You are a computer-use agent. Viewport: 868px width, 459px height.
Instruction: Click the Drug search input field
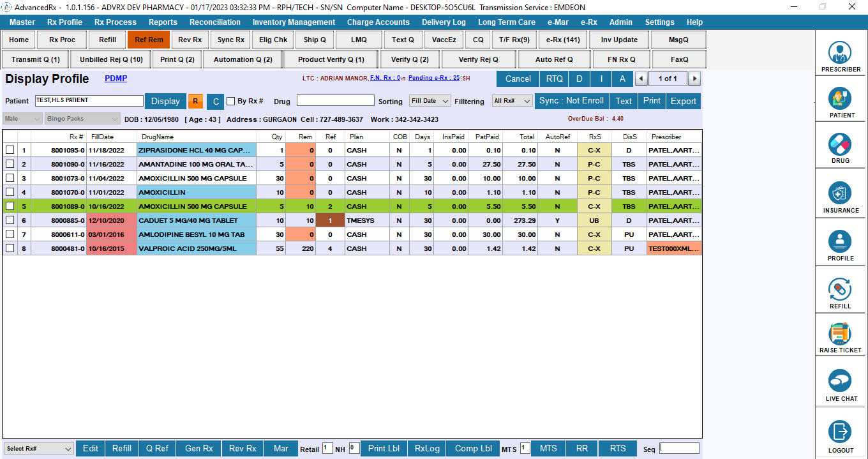[x=335, y=101]
